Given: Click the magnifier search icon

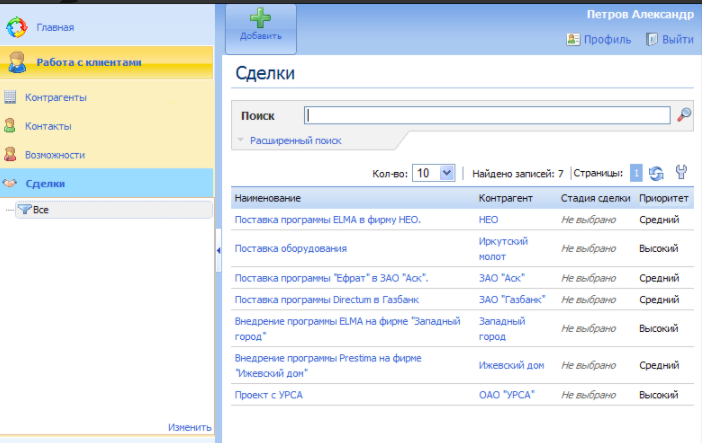Looking at the screenshot, I should click(x=684, y=115).
